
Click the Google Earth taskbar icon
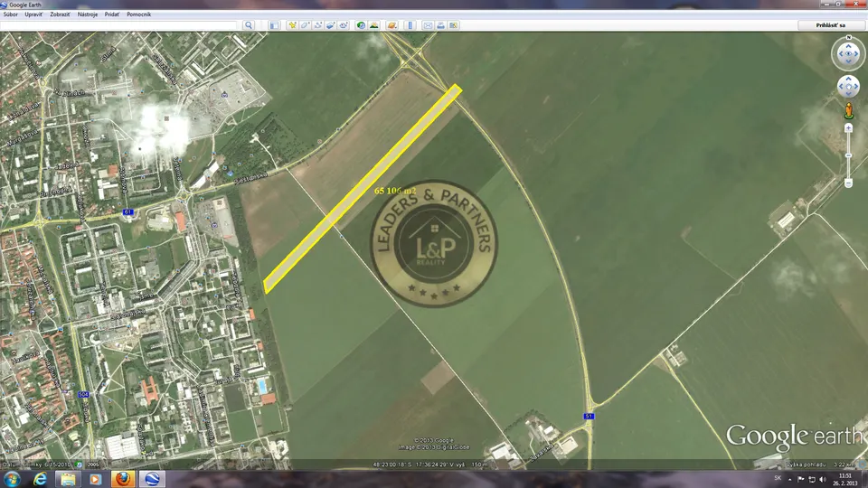pyautogui.click(x=151, y=479)
